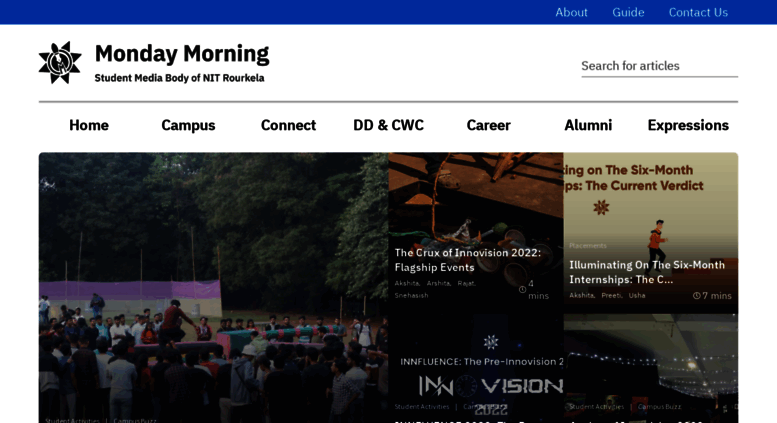Click Campus Buzz tag on featured article
This screenshot has width=777, height=423.
[x=135, y=420]
